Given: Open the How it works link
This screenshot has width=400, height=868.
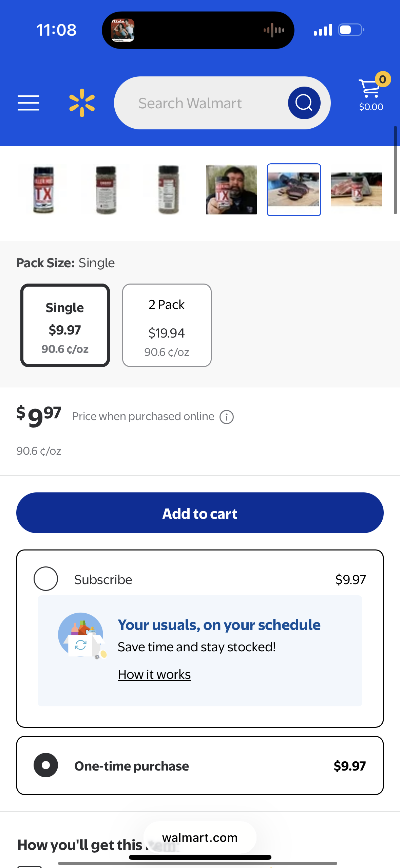Looking at the screenshot, I should 154,674.
